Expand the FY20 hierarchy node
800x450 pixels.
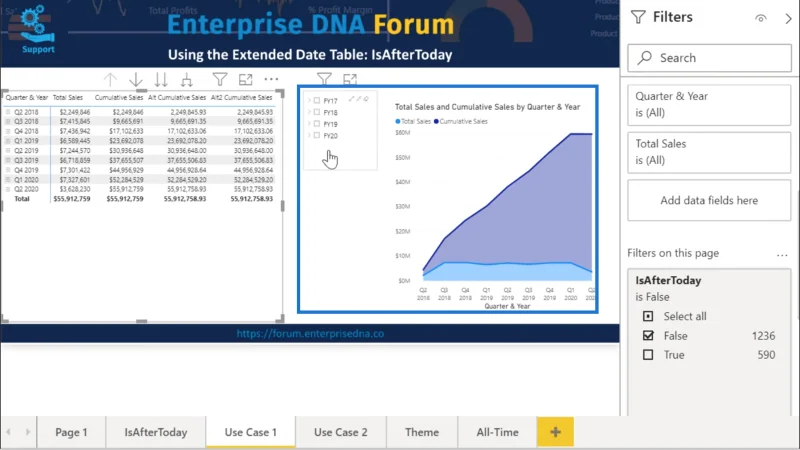tap(309, 136)
